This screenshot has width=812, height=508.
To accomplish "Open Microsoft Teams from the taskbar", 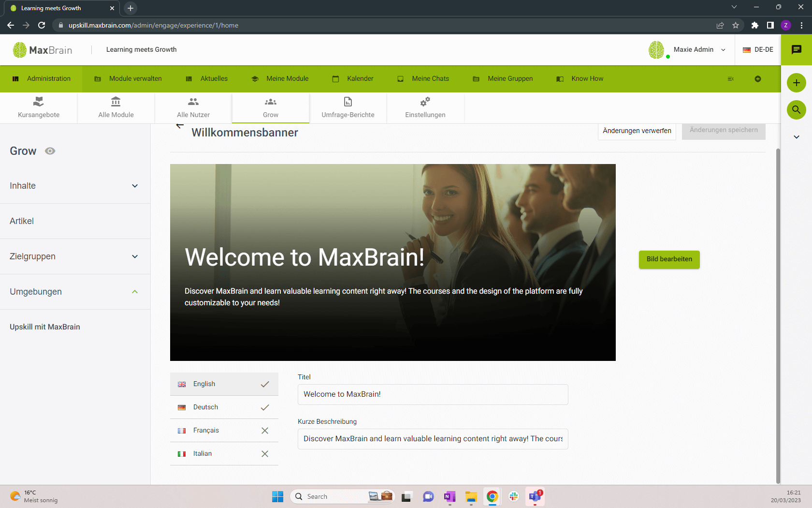I will (x=535, y=496).
